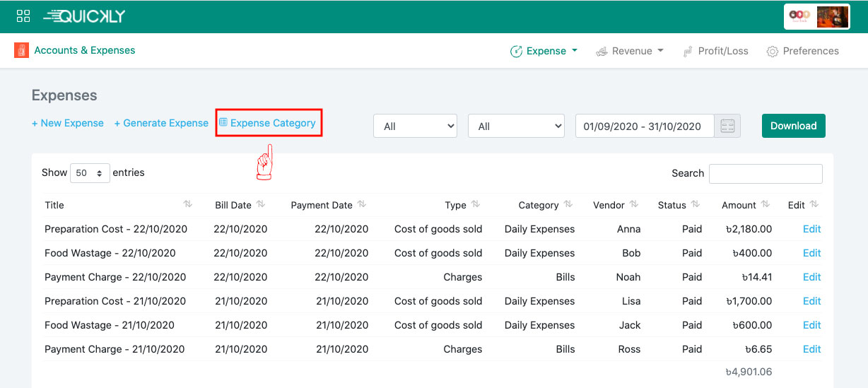
Task: Change the Show entries count selector
Action: pos(90,173)
